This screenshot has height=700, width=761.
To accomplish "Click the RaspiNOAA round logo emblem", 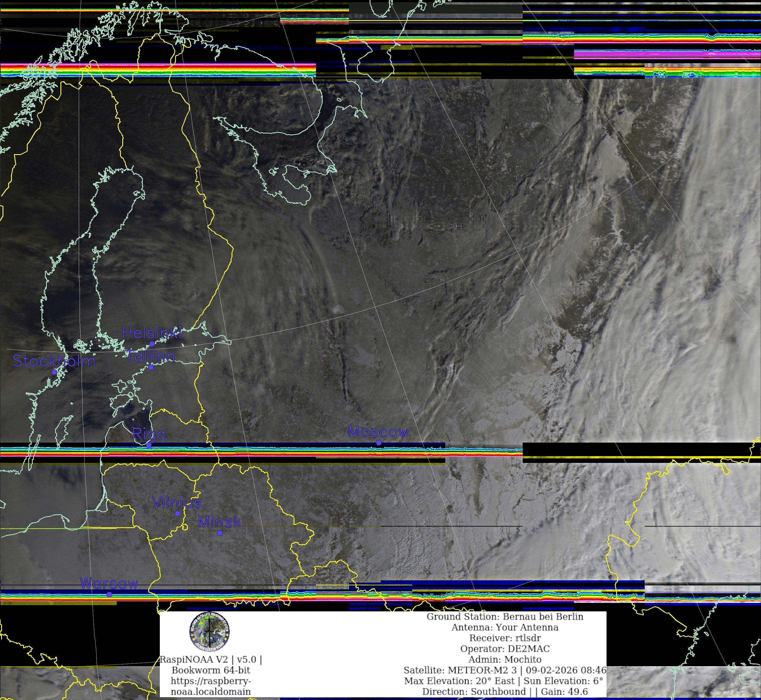I will tap(210, 632).
